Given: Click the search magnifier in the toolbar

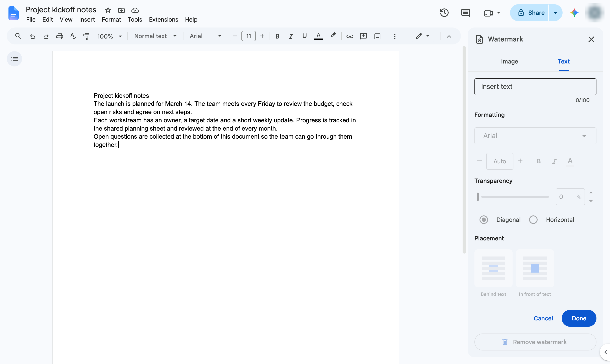Looking at the screenshot, I should tap(18, 36).
